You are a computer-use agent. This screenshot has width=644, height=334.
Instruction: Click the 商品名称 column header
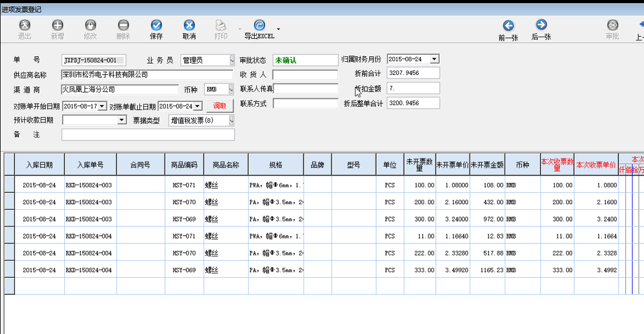coord(226,165)
